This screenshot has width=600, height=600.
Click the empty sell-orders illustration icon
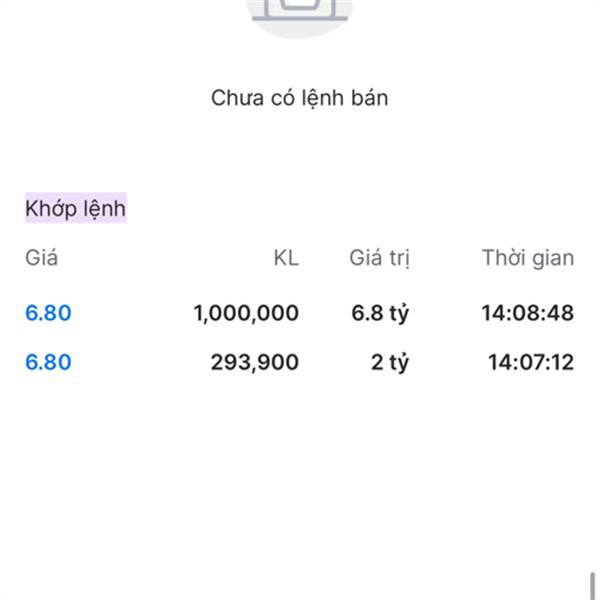click(299, 14)
